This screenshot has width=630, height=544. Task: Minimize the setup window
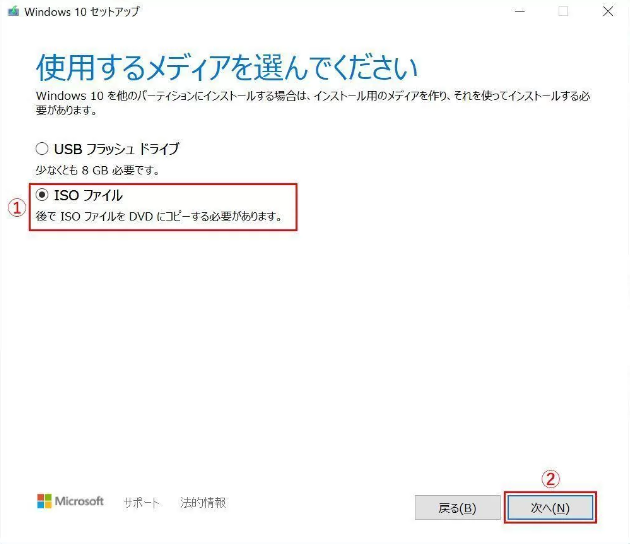click(520, 11)
